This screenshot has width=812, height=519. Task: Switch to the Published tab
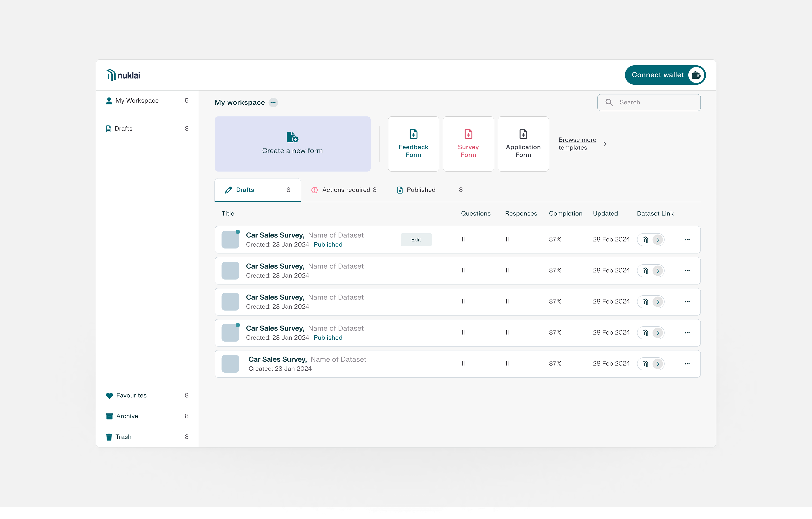(x=430, y=190)
